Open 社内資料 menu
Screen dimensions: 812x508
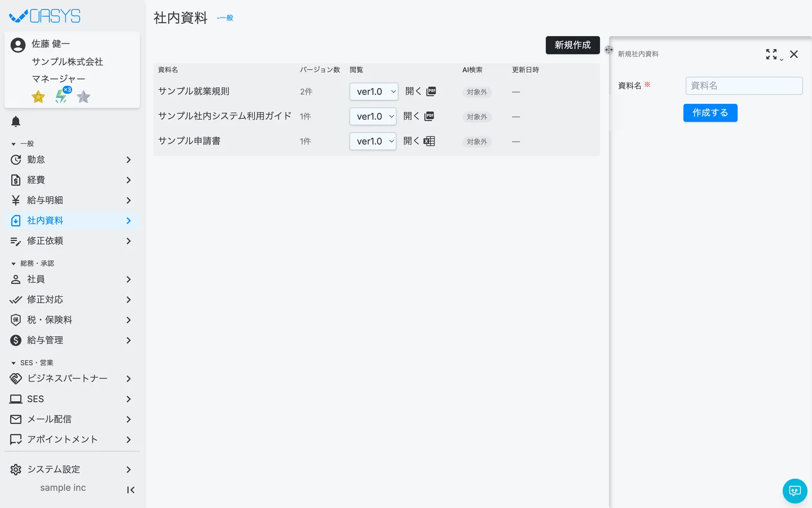tap(72, 221)
